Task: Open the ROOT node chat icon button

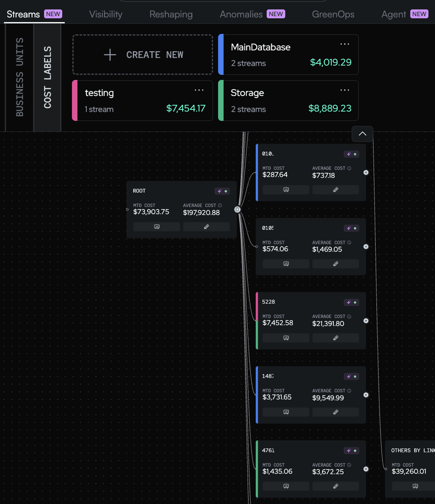Action: tap(157, 227)
